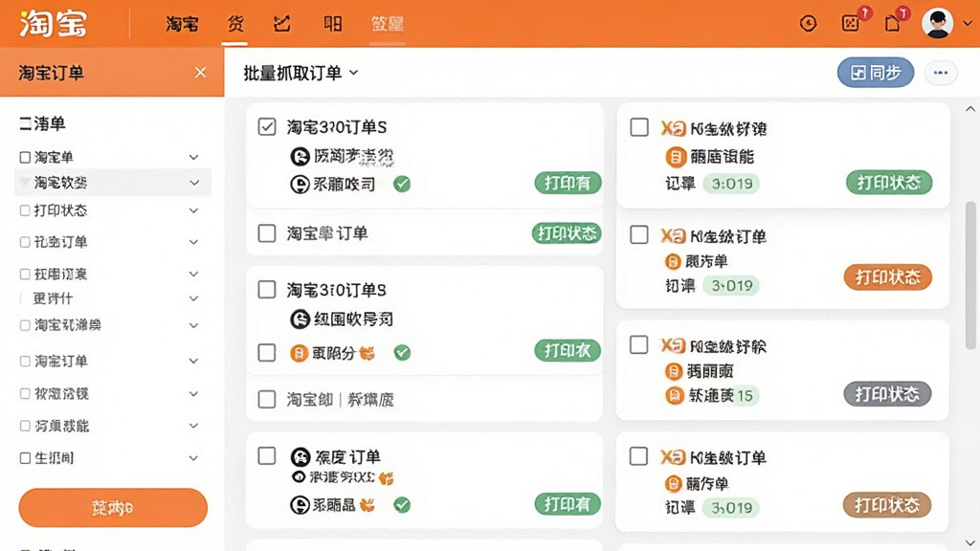Uncheck the ticked order card checkbox
Viewport: 980px width, 551px height.
(267, 127)
